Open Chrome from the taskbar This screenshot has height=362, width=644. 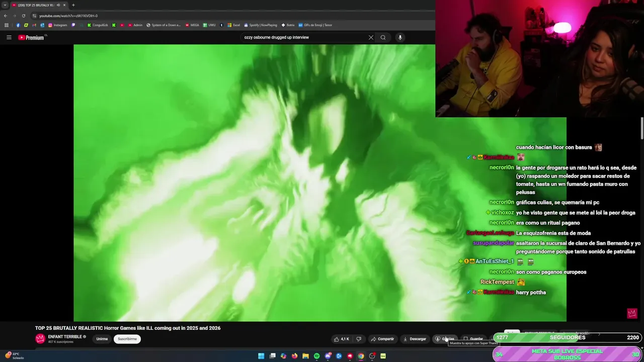coord(361,356)
